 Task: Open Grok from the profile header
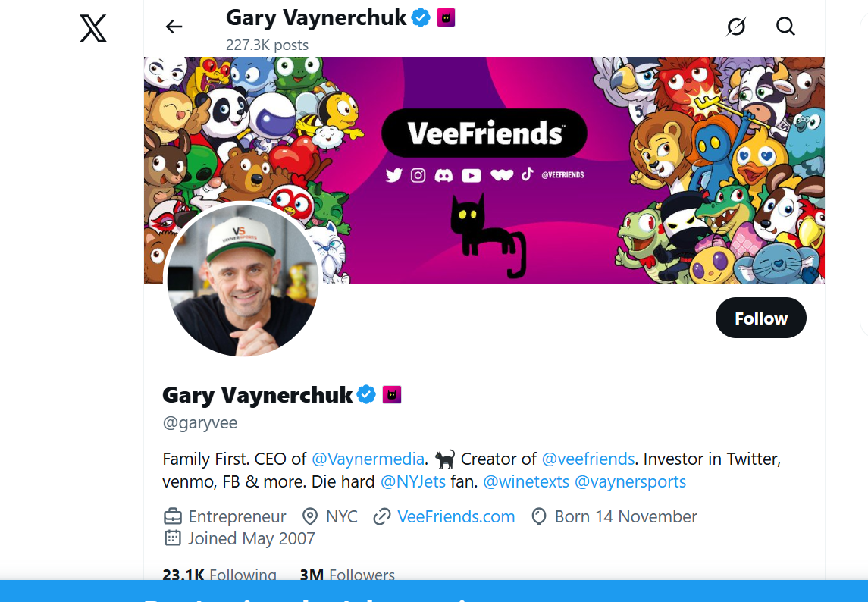pos(735,27)
